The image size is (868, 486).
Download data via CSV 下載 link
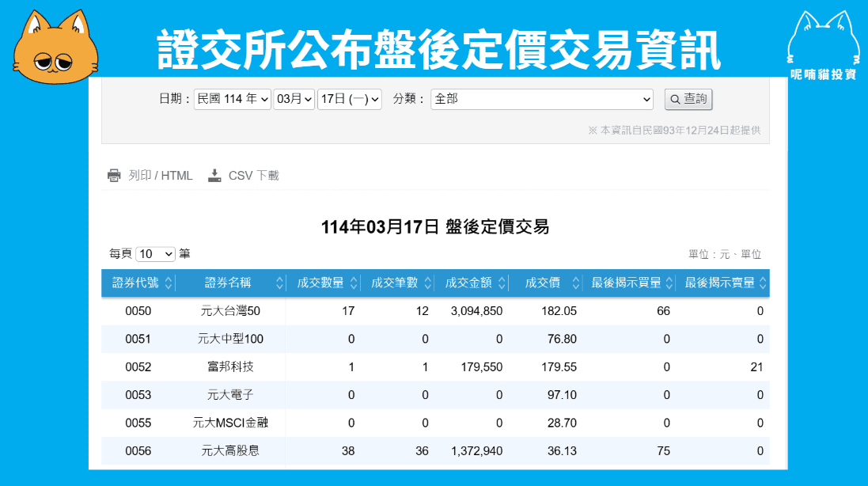click(253, 176)
